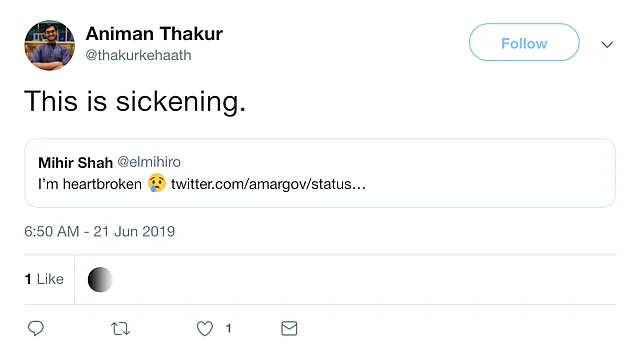Image resolution: width=640 pixels, height=361 pixels.
Task: Follow the twitter.com/amargov/status link
Action: point(268,184)
